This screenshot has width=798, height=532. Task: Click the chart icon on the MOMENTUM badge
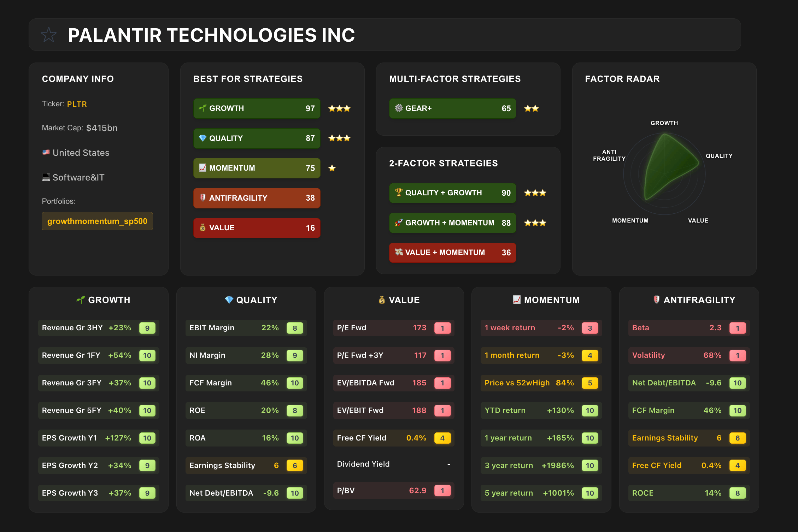tap(203, 168)
